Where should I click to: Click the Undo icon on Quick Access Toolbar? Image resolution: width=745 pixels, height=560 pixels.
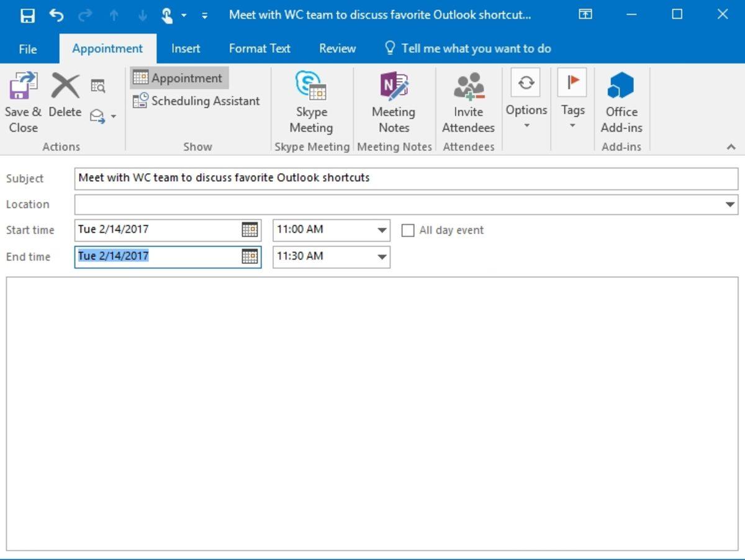click(x=56, y=14)
